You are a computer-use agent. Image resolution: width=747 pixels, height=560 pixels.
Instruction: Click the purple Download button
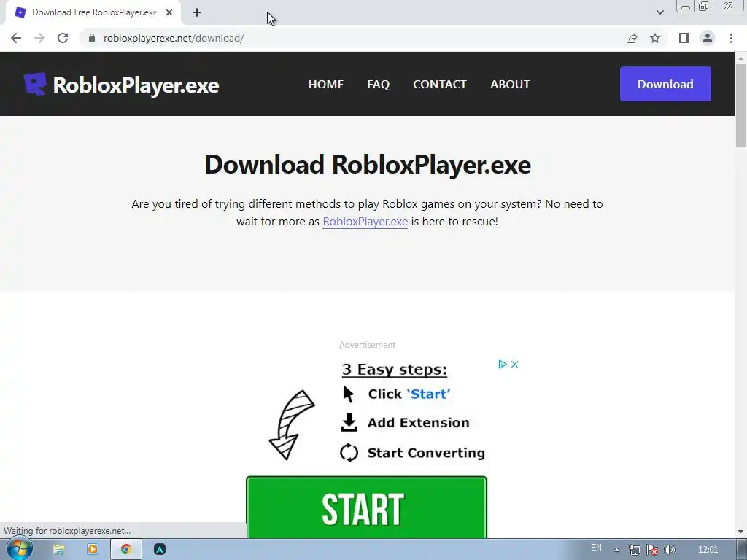pyautogui.click(x=665, y=84)
